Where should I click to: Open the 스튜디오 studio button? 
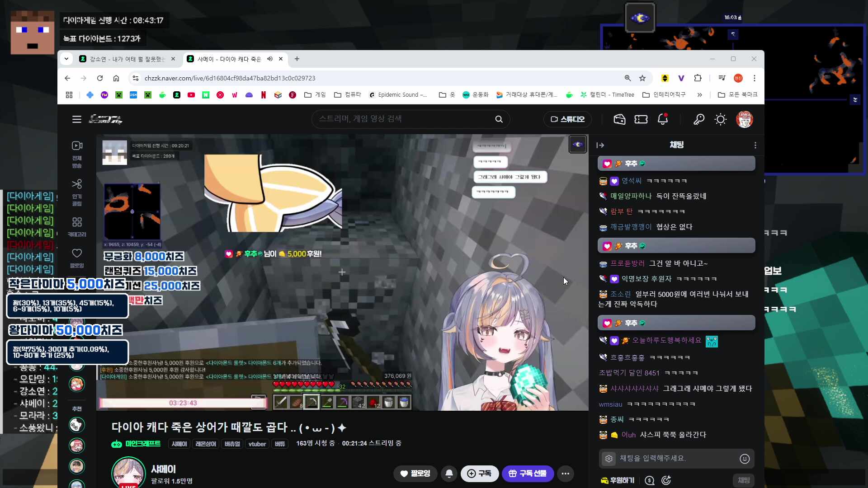(x=568, y=119)
